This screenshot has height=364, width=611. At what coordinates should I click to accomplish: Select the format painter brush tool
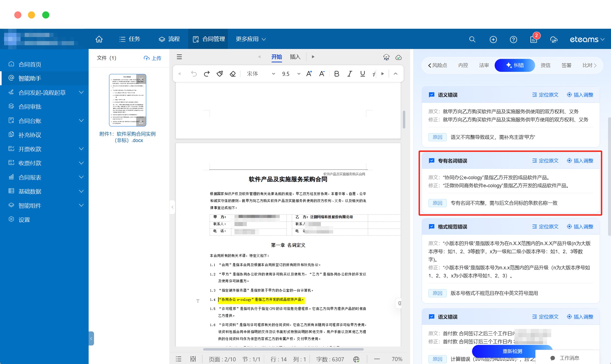[220, 74]
